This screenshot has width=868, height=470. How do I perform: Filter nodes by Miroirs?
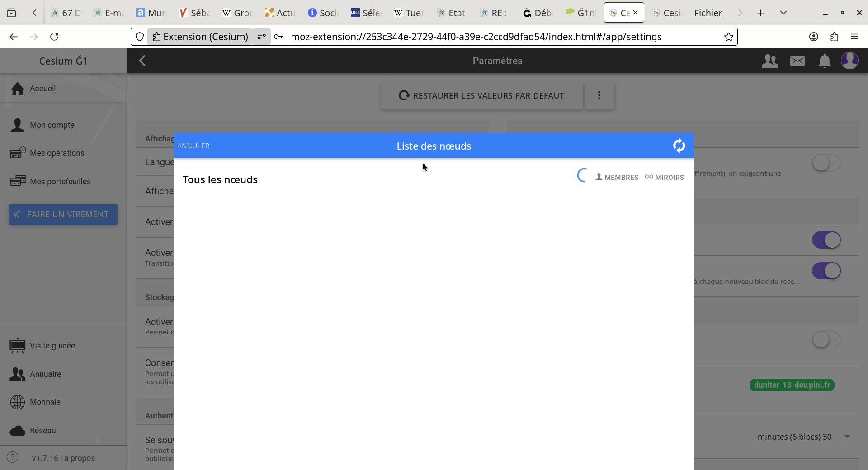[x=664, y=177]
